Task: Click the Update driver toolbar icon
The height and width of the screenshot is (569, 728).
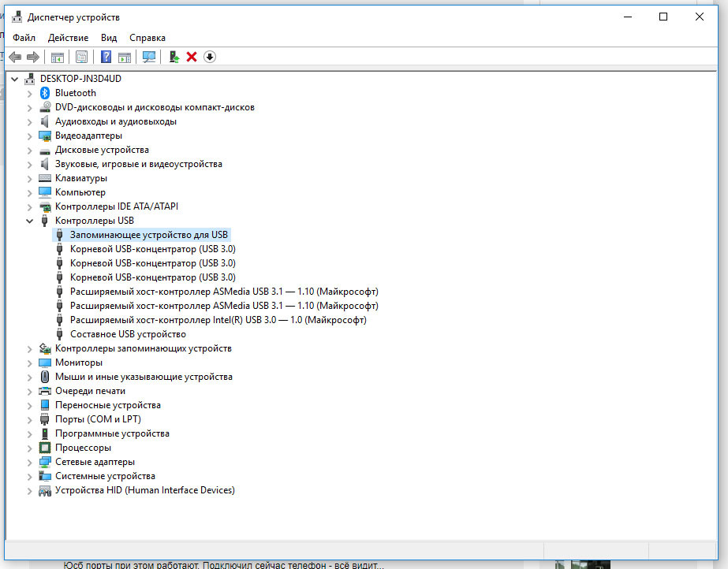Action: pyautogui.click(x=174, y=57)
